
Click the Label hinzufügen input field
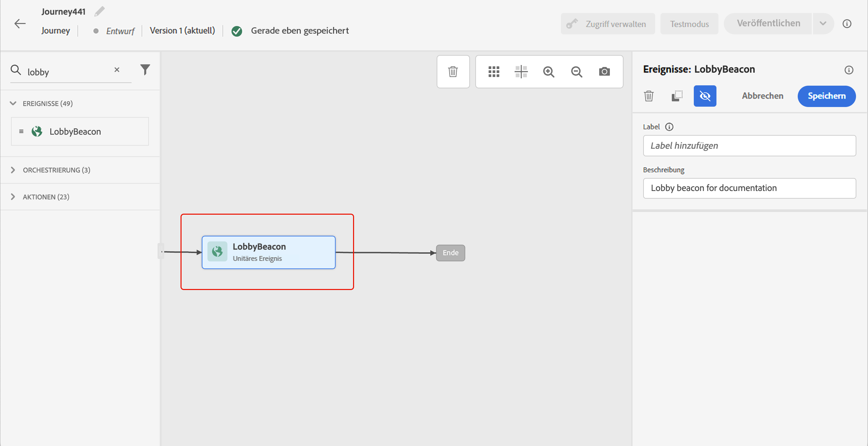coord(749,146)
